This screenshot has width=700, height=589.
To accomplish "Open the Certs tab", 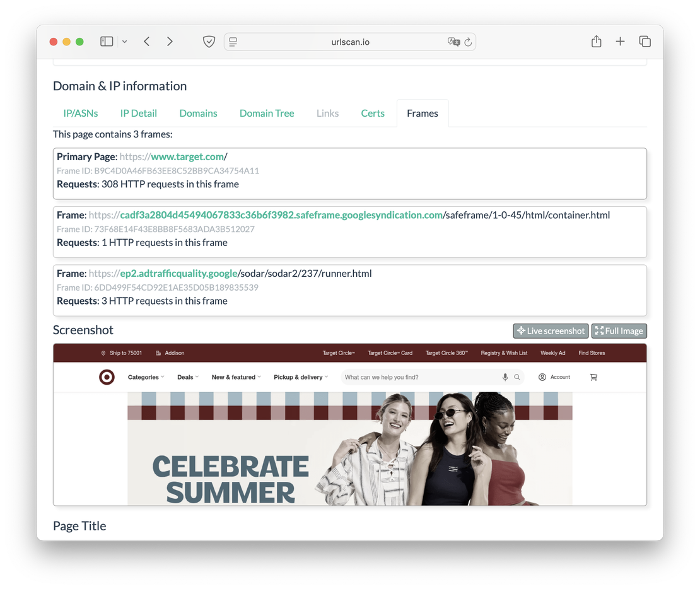I will click(x=373, y=113).
